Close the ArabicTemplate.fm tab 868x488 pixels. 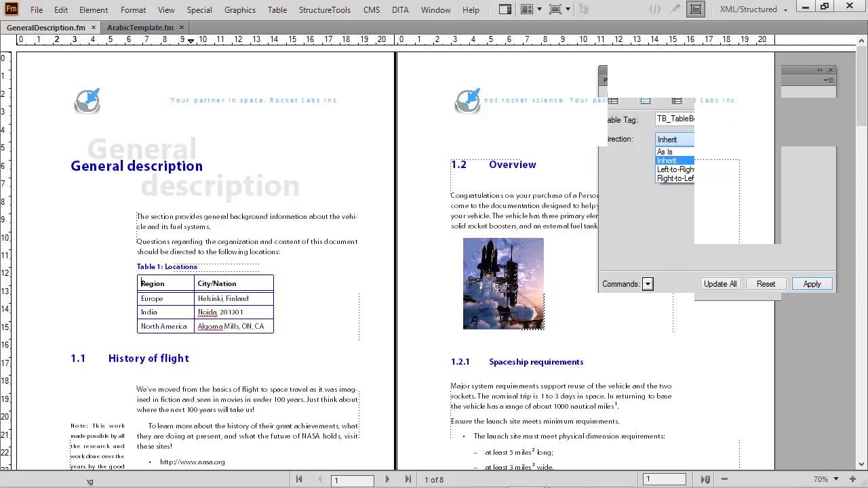181,28
